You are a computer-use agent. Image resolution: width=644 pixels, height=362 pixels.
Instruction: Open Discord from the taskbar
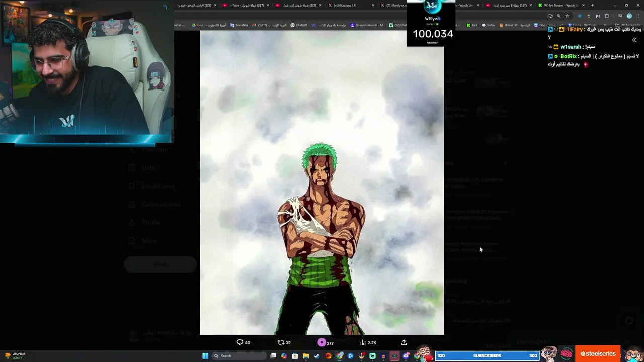coord(406,356)
